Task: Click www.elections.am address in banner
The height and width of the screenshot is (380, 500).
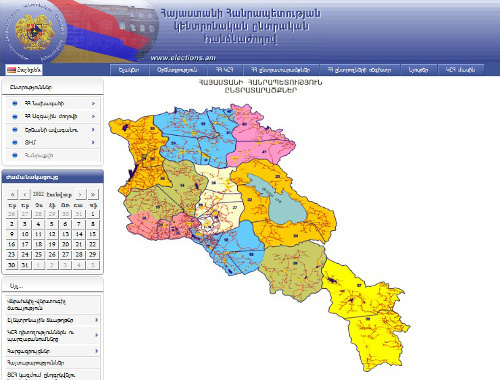Action: click(x=183, y=58)
